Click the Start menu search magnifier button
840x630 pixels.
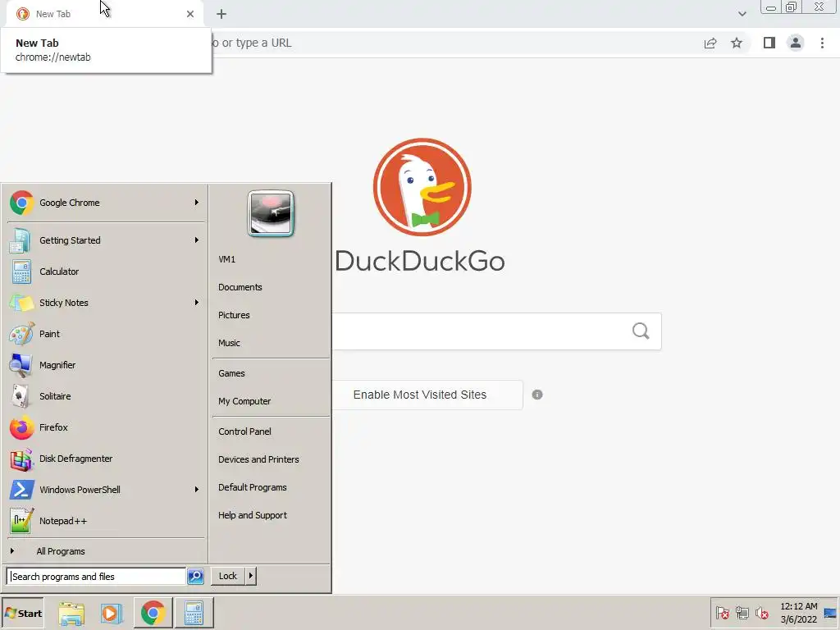click(195, 577)
